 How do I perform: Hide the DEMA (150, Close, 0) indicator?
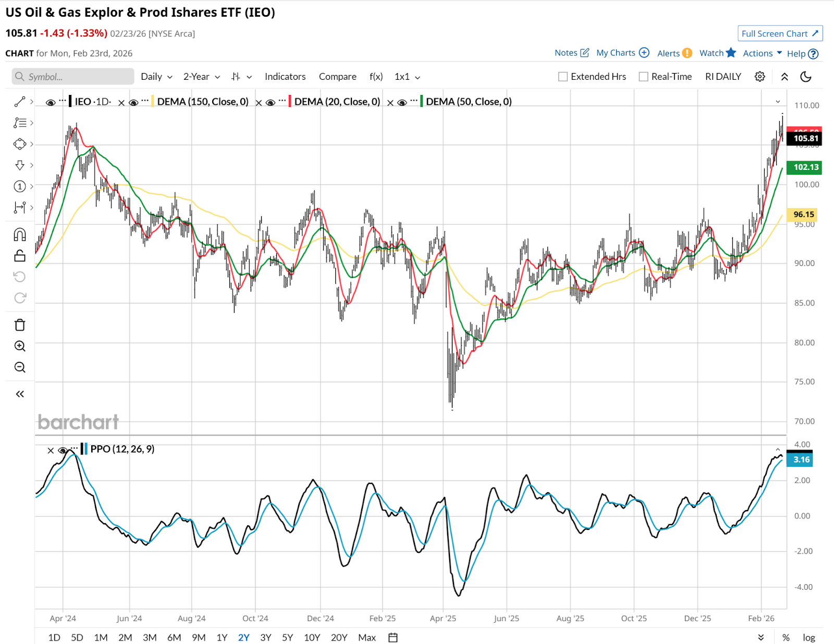[x=133, y=102]
